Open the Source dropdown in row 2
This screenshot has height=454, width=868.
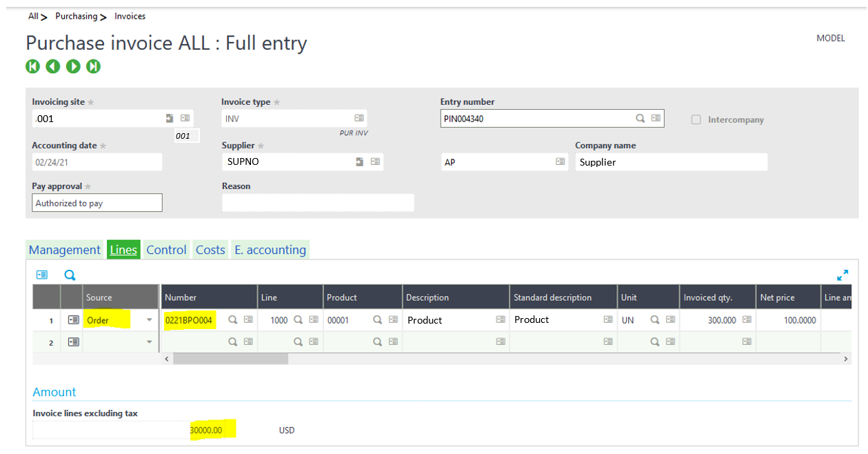point(150,342)
